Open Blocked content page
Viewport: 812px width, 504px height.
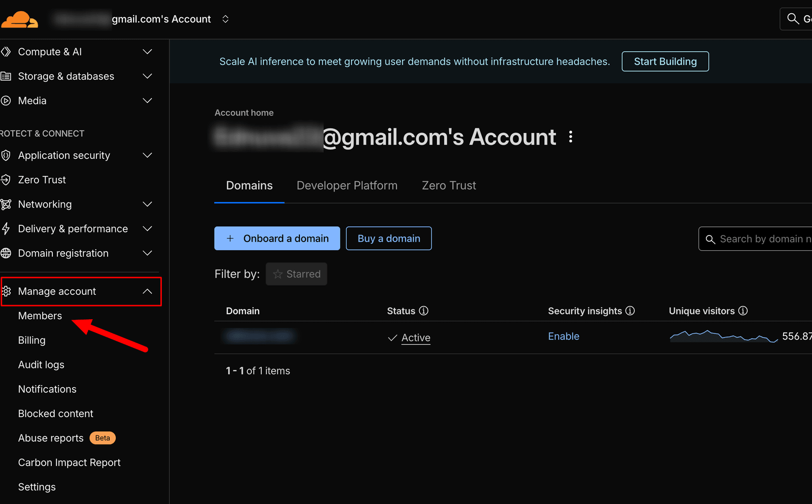point(56,413)
